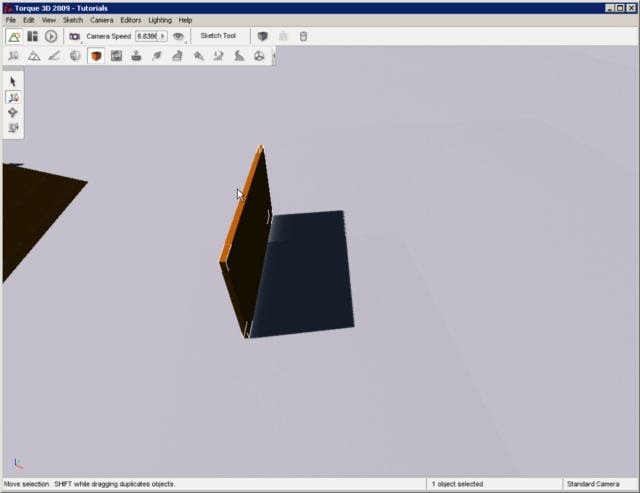The width and height of the screenshot is (640, 493).
Task: Pick the Scale selection tool
Action: click(x=13, y=128)
